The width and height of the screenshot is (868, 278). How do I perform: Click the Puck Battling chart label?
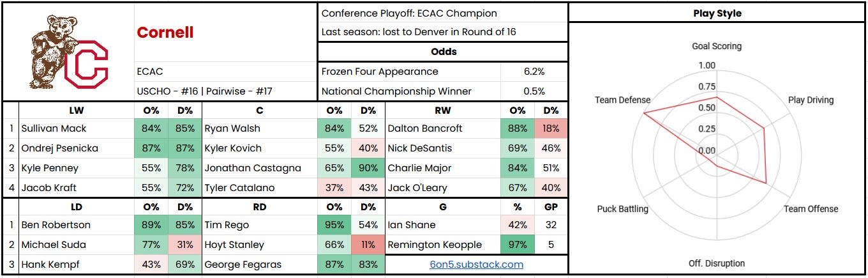point(622,209)
